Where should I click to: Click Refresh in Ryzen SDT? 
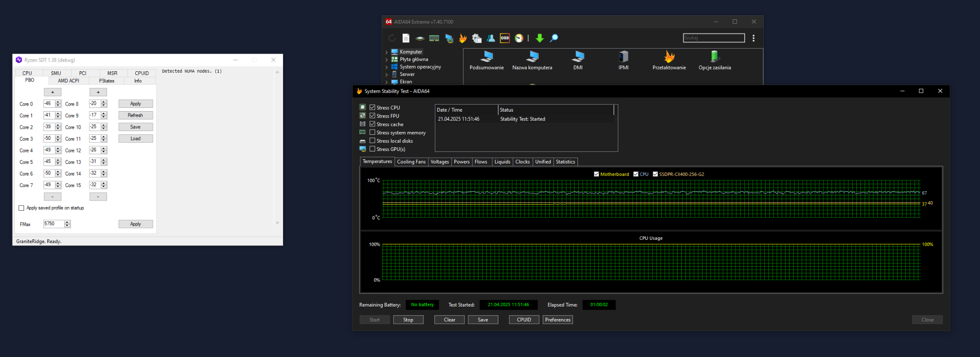click(x=135, y=115)
